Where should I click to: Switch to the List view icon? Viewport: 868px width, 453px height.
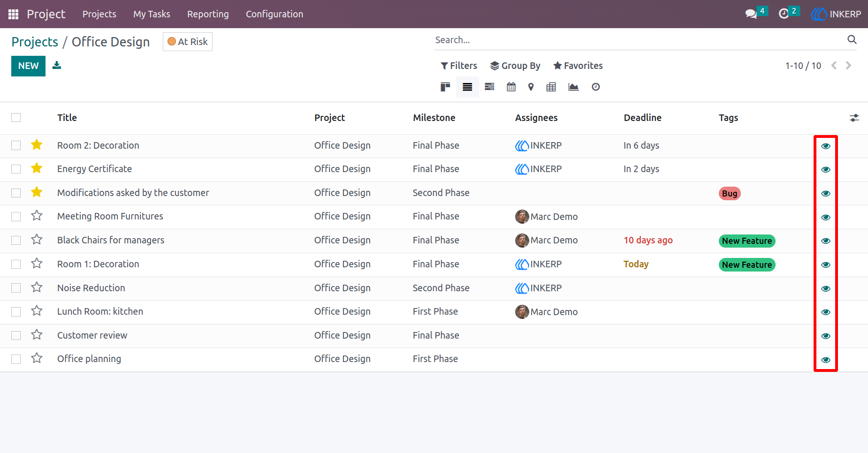click(467, 87)
